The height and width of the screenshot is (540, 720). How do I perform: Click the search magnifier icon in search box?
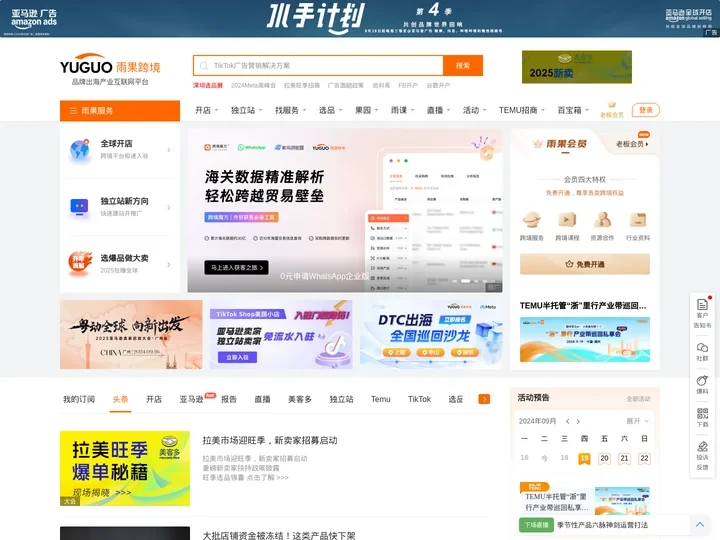click(x=204, y=66)
